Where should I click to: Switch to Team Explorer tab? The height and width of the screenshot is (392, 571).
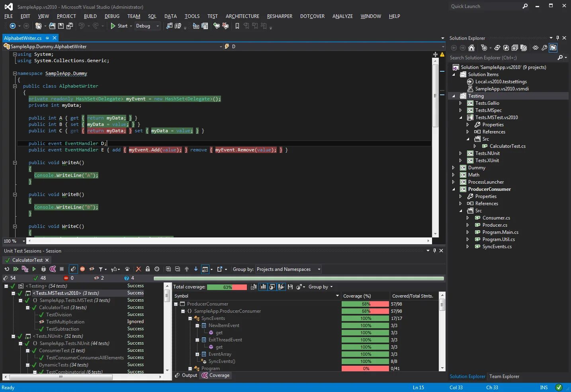coord(504,376)
